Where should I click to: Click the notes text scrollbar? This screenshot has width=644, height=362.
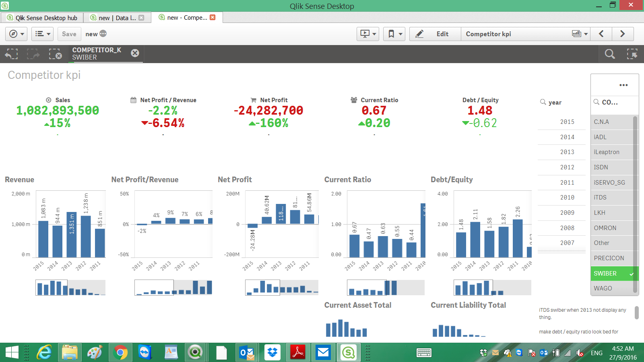click(x=637, y=313)
